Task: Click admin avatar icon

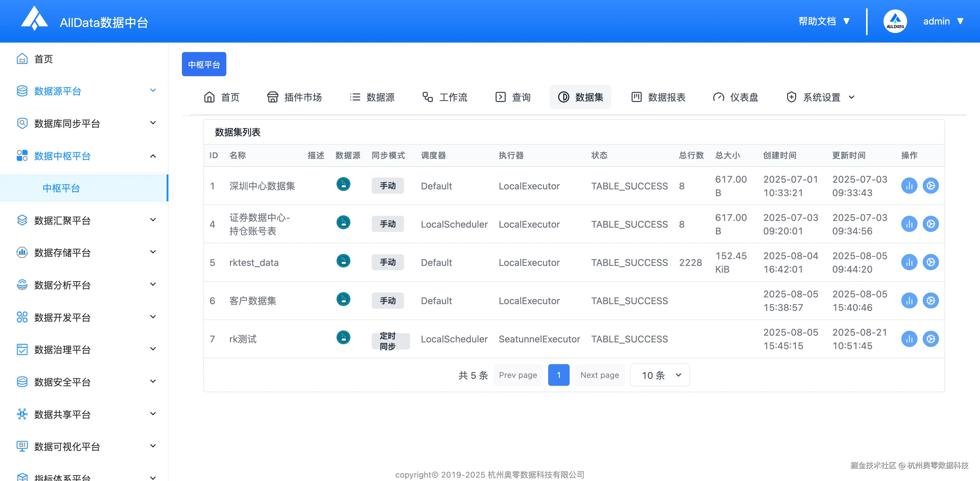Action: click(x=895, y=21)
